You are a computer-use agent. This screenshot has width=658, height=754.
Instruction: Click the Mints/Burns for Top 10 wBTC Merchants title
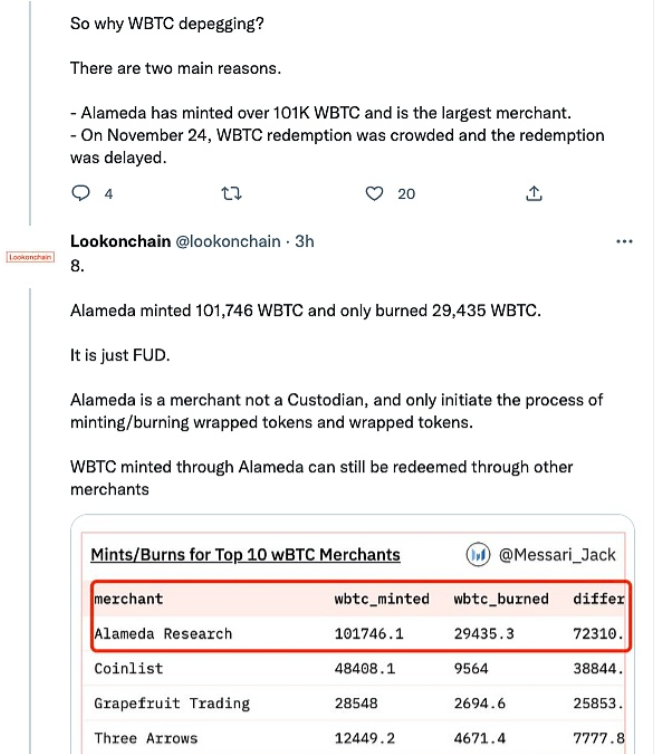[x=245, y=554]
